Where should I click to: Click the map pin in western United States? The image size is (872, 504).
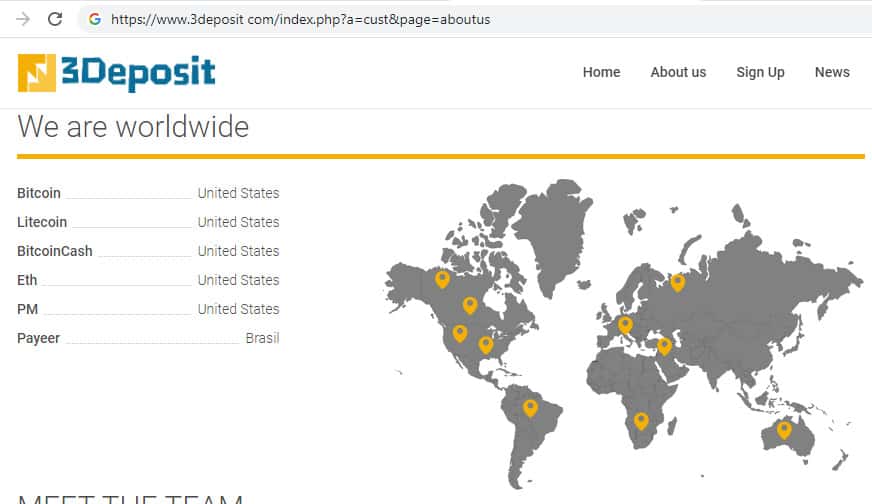[x=459, y=333]
